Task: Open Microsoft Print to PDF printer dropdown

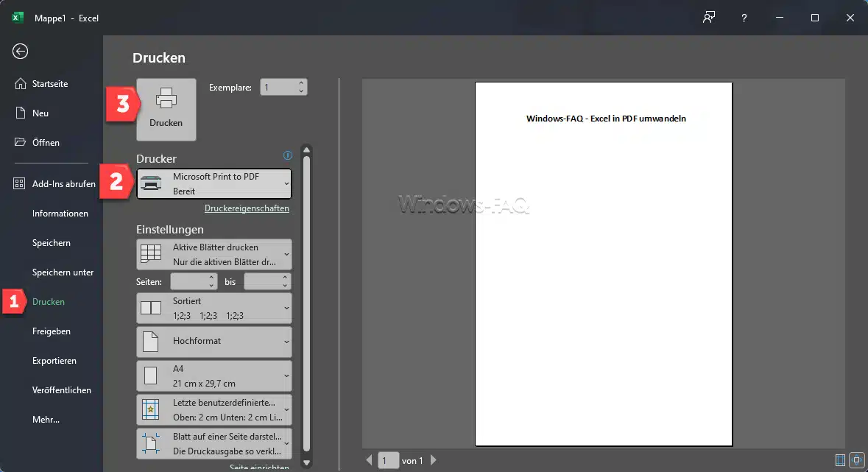Action: 214,184
